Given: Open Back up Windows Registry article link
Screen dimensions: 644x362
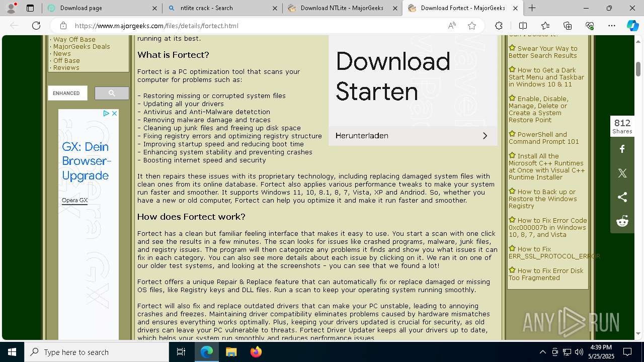Looking at the screenshot, I should pos(542,199).
